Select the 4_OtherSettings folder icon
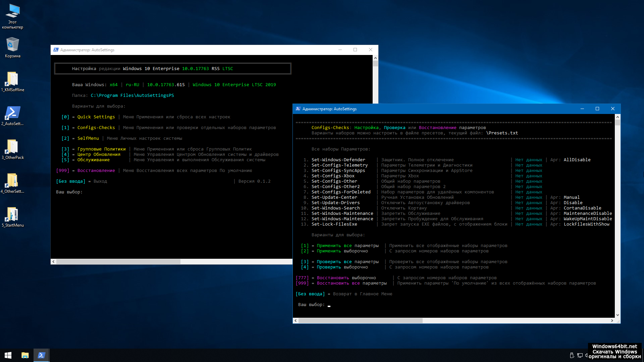Screen dimensions: 644x362 coord(12,181)
